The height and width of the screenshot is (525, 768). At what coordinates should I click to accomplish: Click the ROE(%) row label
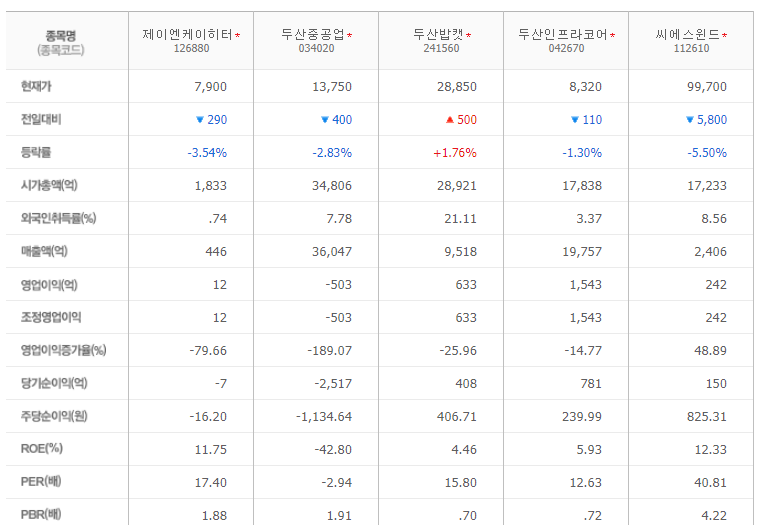pyautogui.click(x=42, y=449)
